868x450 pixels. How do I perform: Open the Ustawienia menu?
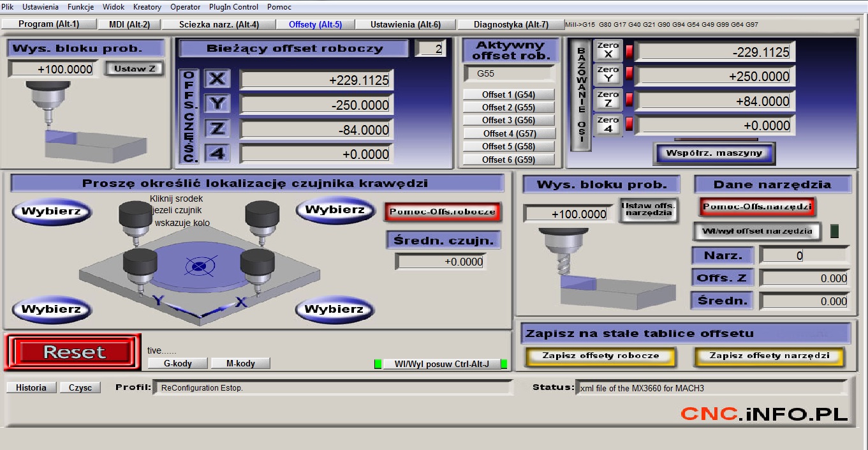[x=40, y=7]
